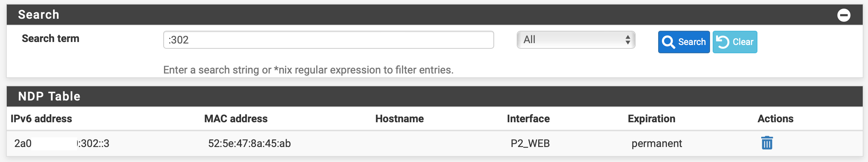Select the MAC address 52:5e:47:8a:45:ab cell

coord(249,143)
